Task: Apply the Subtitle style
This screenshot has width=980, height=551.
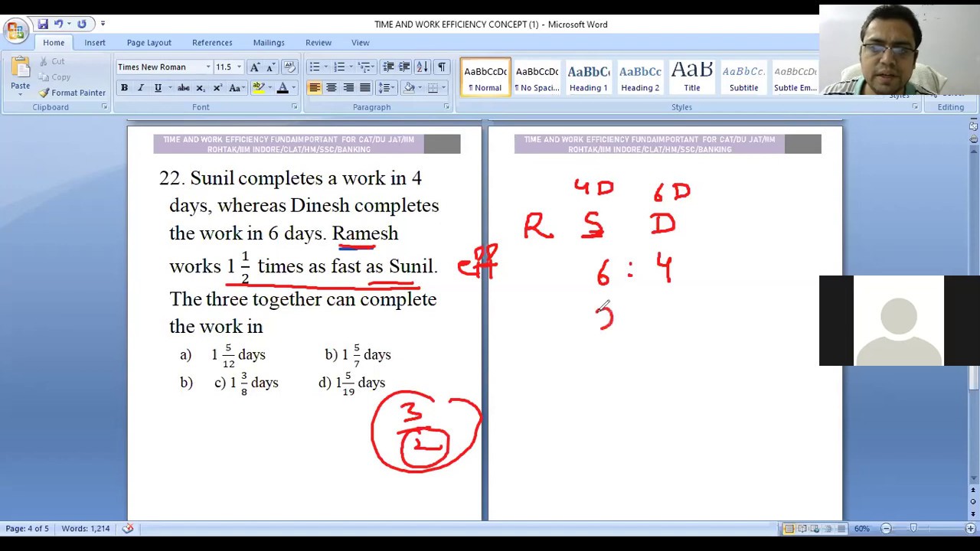Action: [x=743, y=77]
